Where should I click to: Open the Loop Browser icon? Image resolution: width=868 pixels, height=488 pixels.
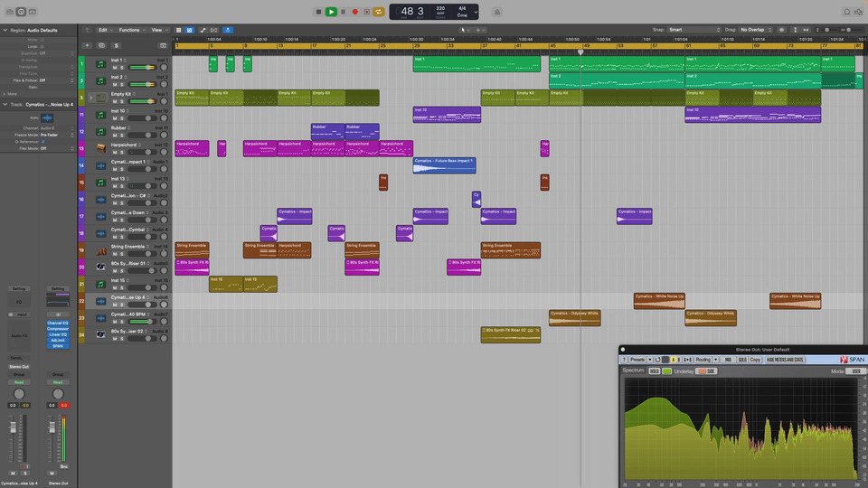[x=847, y=12]
